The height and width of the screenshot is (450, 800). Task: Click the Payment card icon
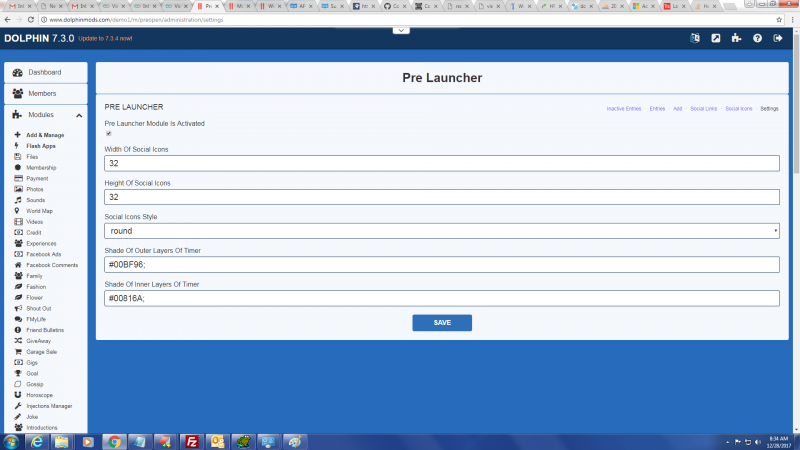click(18, 178)
